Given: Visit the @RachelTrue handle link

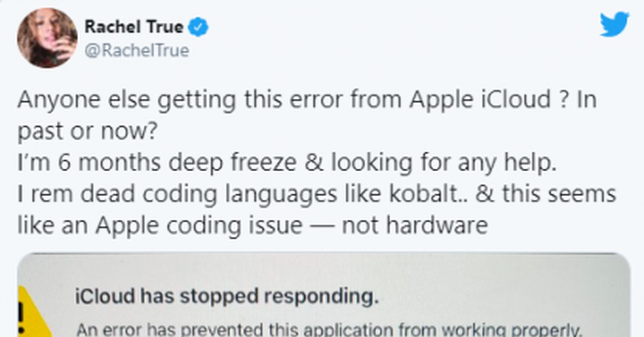Looking at the screenshot, I should pos(136,51).
